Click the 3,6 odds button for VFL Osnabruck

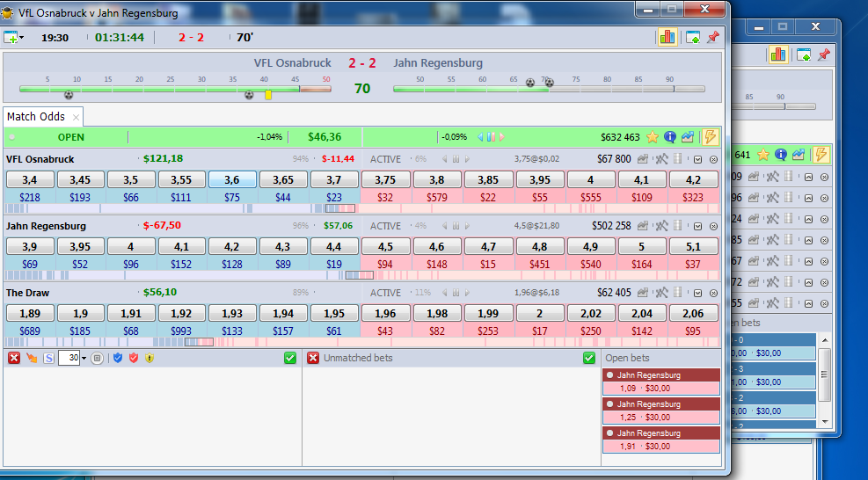point(232,180)
